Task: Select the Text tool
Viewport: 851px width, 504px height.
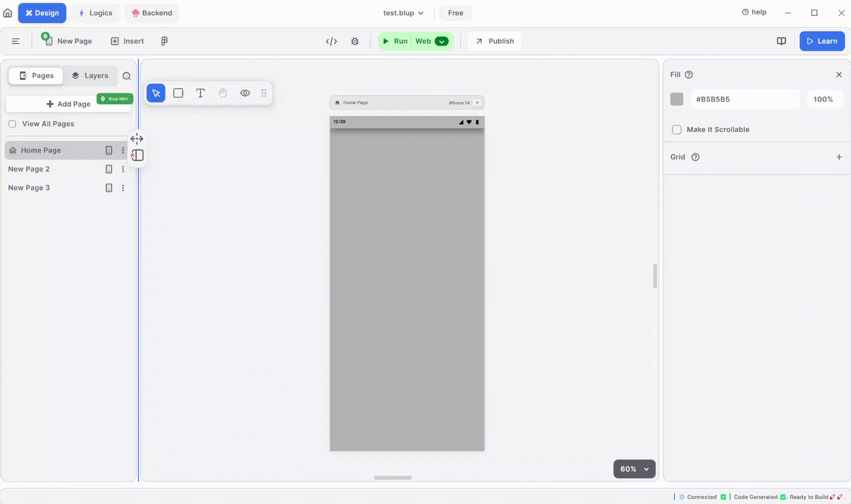Action: pyautogui.click(x=201, y=93)
